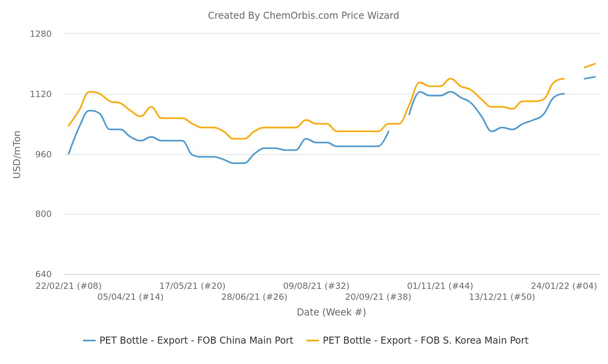The width and height of the screenshot is (608, 364).
Task: Click the 28/06/21 (#26) axis tick label
Action: pyautogui.click(x=254, y=297)
